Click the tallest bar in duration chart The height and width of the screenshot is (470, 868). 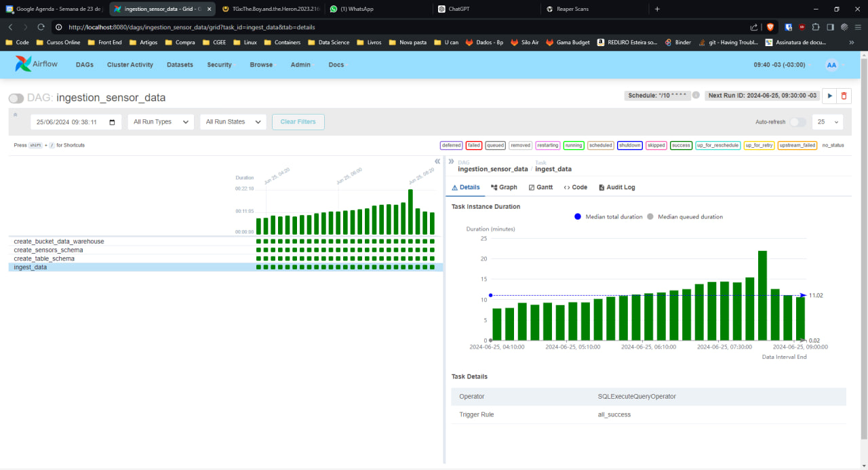pos(762,295)
